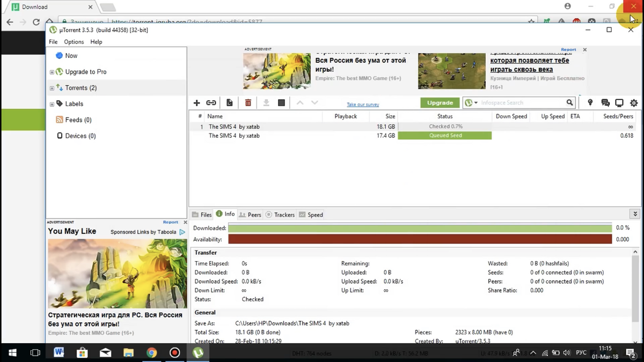Create new torrent file icon
The height and width of the screenshot is (362, 644).
[230, 103]
